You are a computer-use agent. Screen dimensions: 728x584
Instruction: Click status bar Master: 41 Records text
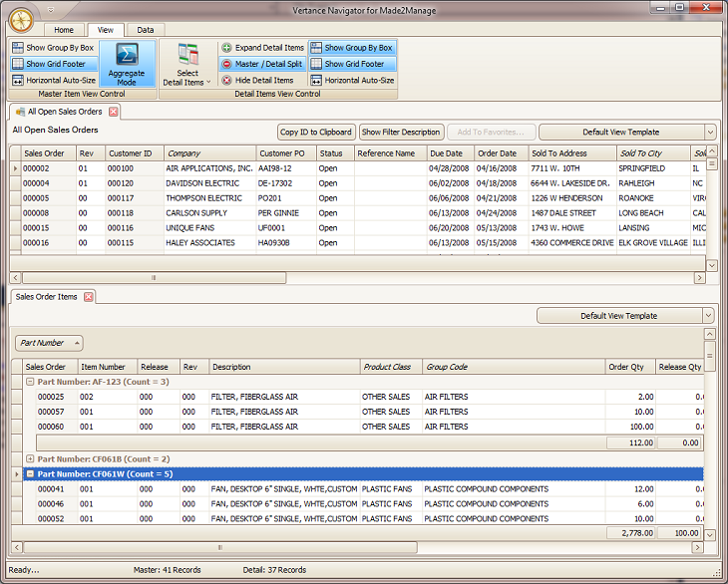[x=168, y=570]
